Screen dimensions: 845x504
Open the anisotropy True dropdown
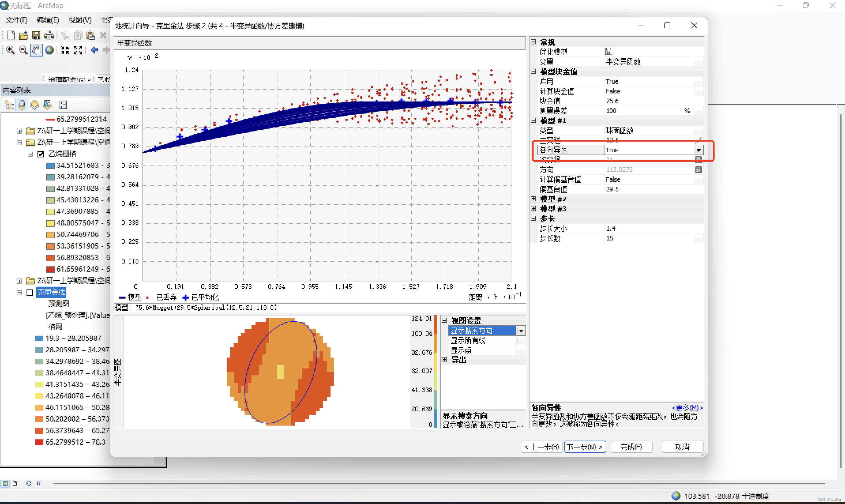698,150
